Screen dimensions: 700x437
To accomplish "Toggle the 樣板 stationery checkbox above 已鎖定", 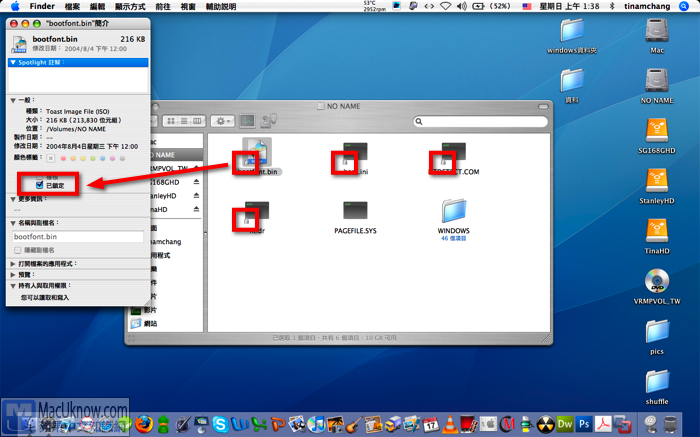I will tap(40, 177).
